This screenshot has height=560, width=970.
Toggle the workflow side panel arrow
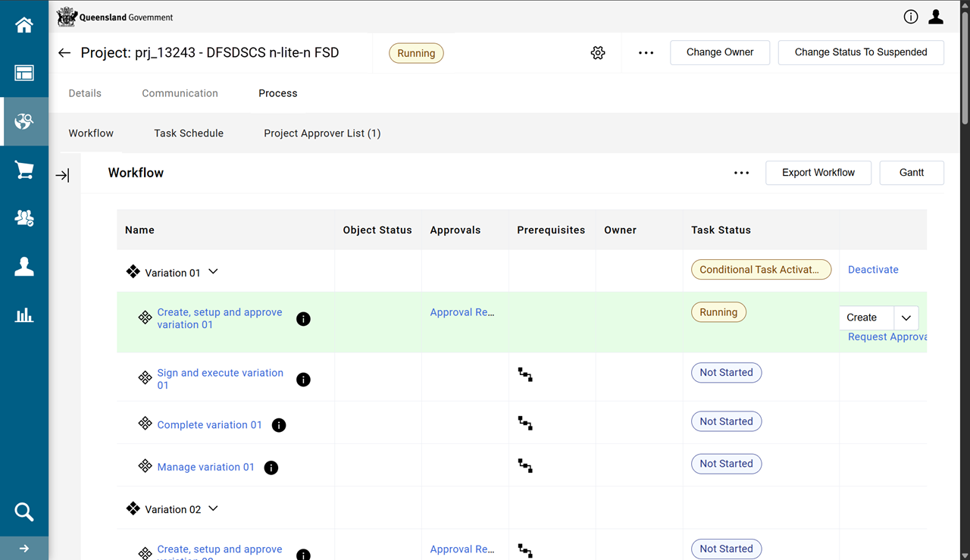tap(63, 176)
